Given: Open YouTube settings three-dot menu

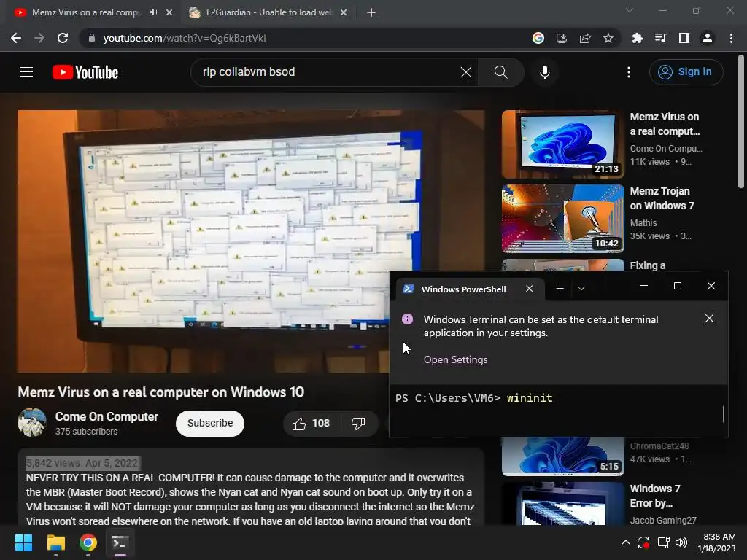Looking at the screenshot, I should point(629,72).
